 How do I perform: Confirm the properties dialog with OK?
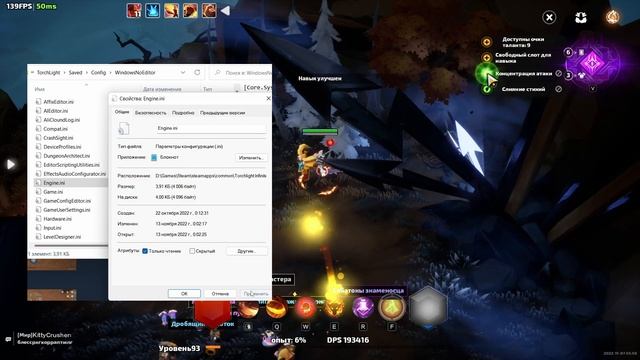[184, 293]
